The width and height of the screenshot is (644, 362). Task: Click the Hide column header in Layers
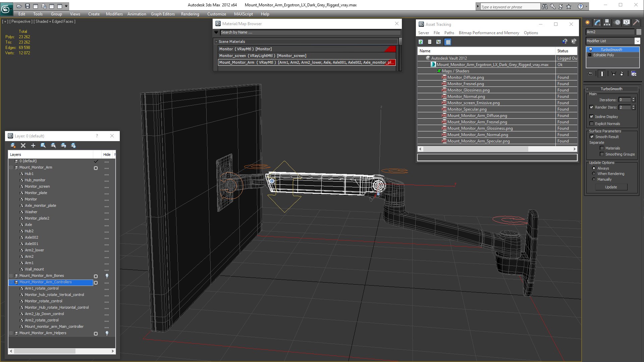click(x=107, y=155)
